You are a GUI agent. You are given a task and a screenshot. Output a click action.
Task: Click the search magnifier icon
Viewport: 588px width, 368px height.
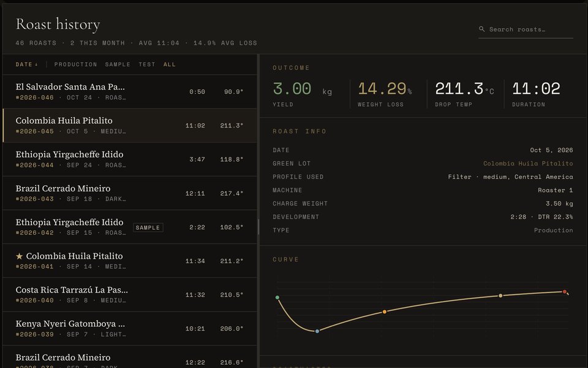coord(481,29)
